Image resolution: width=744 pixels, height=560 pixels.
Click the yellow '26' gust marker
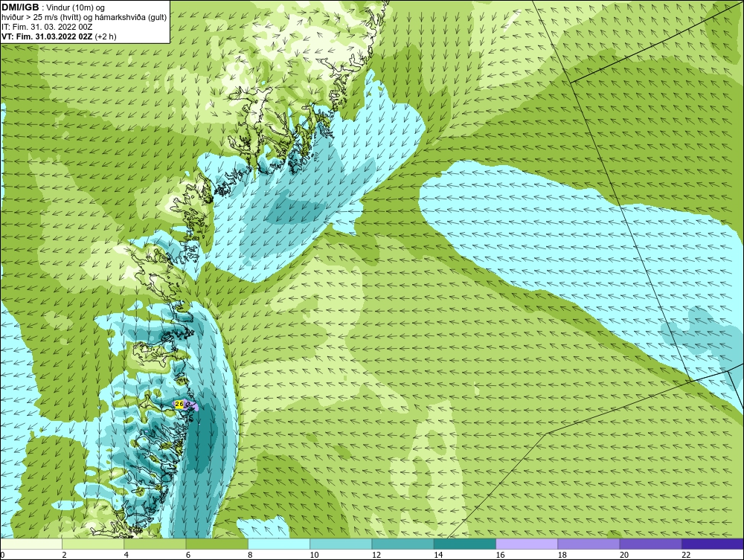(179, 404)
